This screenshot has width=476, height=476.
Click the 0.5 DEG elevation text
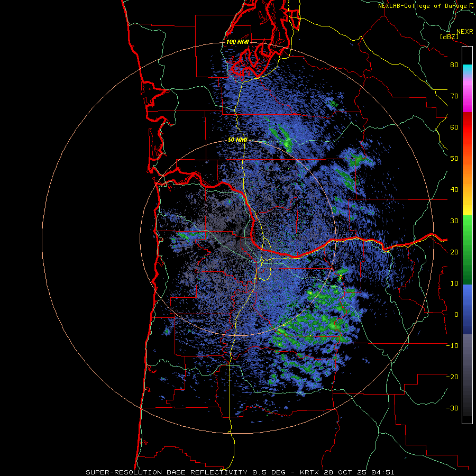(269, 472)
